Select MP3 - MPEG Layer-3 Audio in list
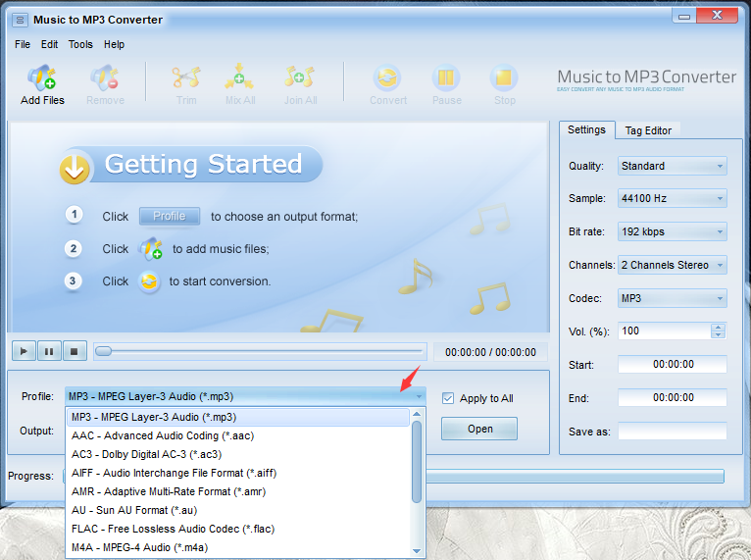This screenshot has height=560, width=751. [x=238, y=417]
